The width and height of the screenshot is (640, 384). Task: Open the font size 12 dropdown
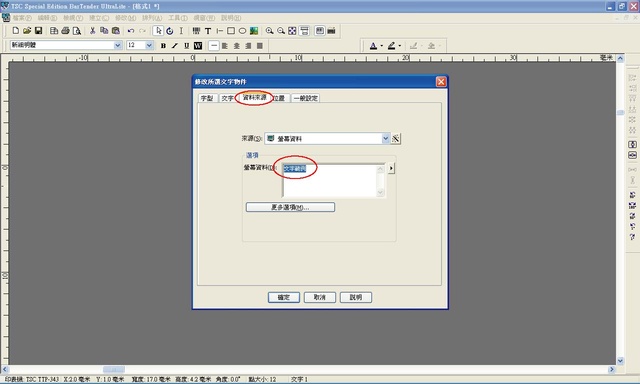(x=149, y=45)
